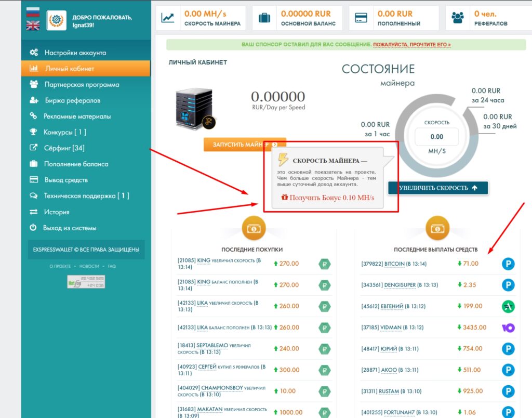
Task: Click the card icon beside Вывод средств
Action: tap(34, 180)
